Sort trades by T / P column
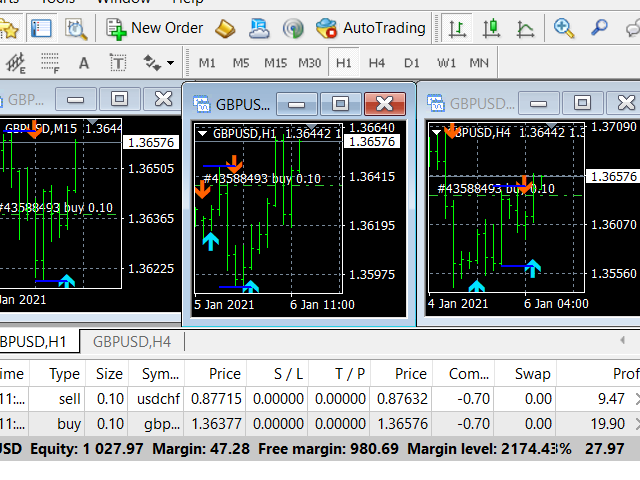 340,373
